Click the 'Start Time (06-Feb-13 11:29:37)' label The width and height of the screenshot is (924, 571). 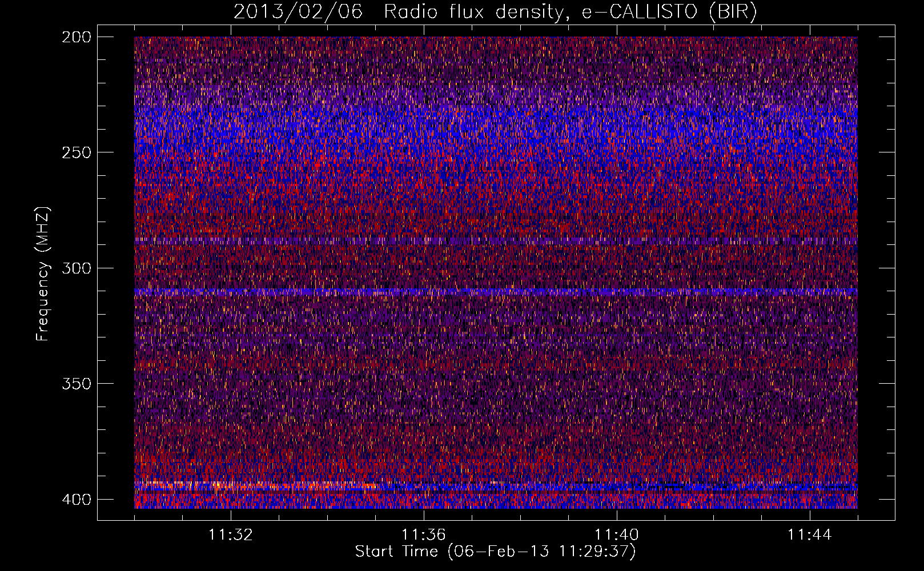[495, 552]
